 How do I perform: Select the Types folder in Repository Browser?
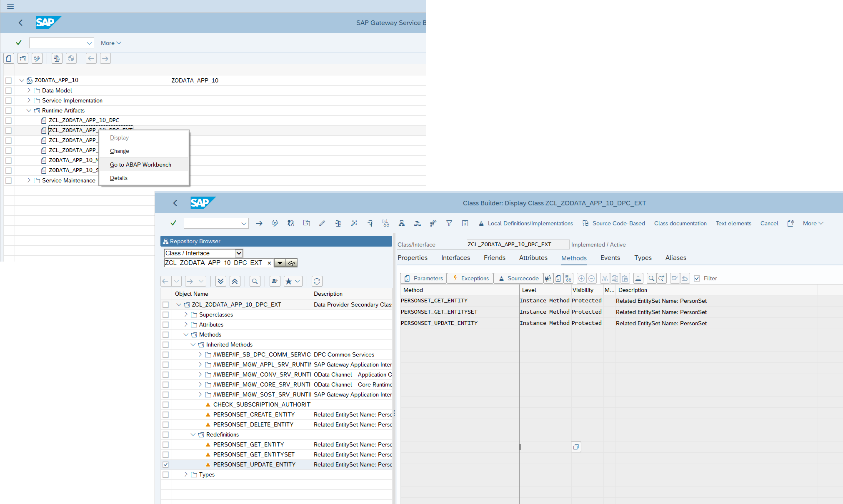207,474
